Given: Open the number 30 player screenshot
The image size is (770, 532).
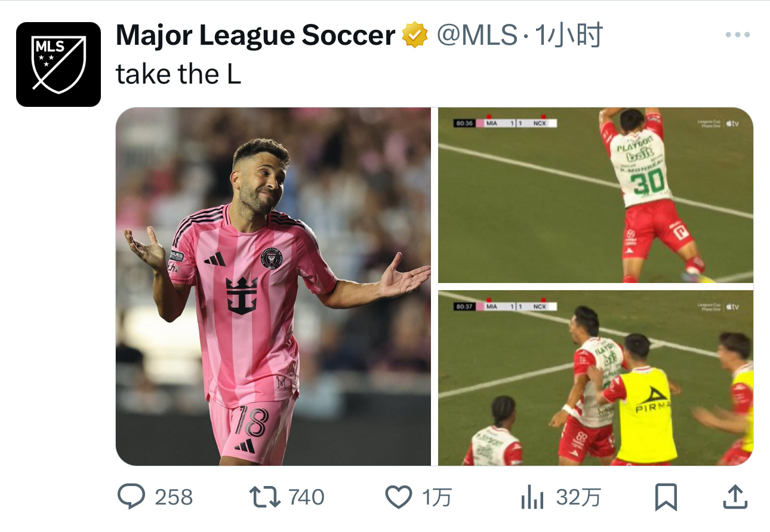Looking at the screenshot, I should [x=596, y=195].
